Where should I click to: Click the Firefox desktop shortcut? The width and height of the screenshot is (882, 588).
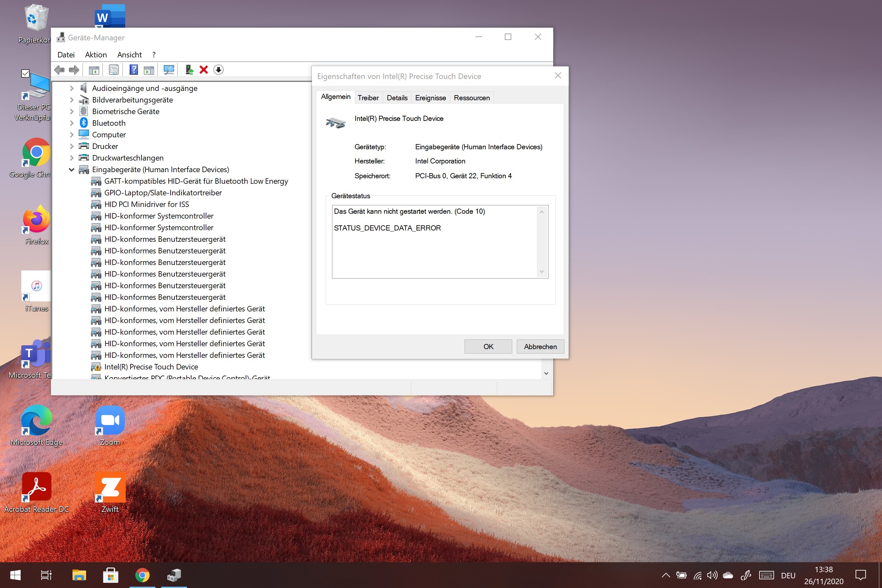click(x=36, y=225)
